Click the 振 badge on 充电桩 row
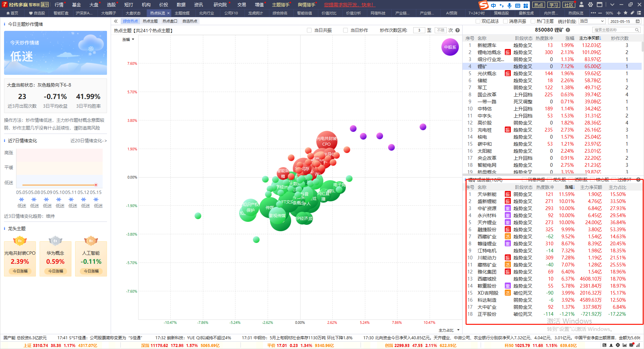The image size is (644, 349). point(507,130)
